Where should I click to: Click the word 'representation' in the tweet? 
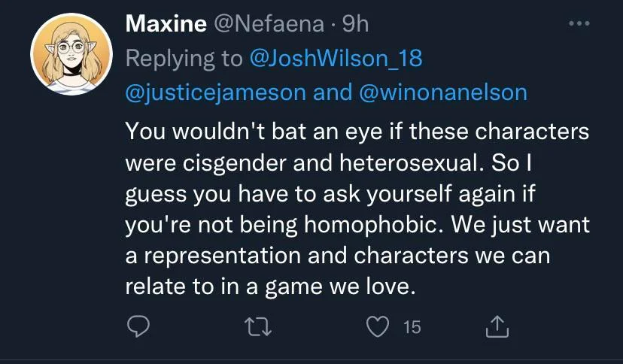click(222, 256)
